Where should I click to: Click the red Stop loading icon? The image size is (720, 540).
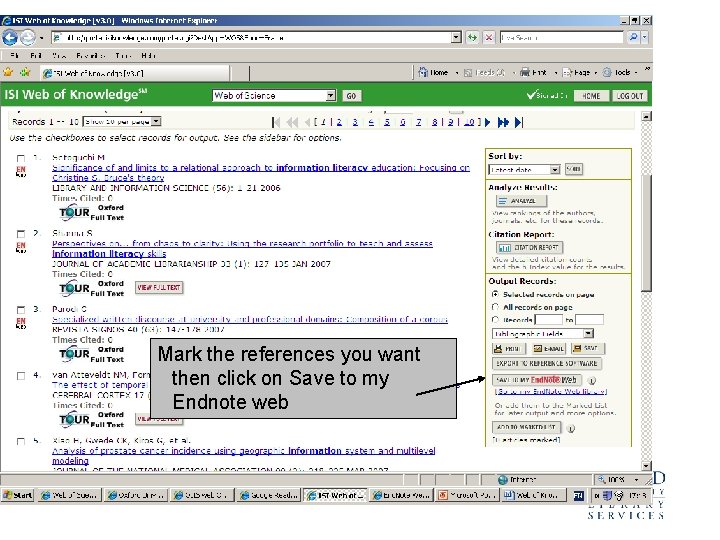point(489,38)
